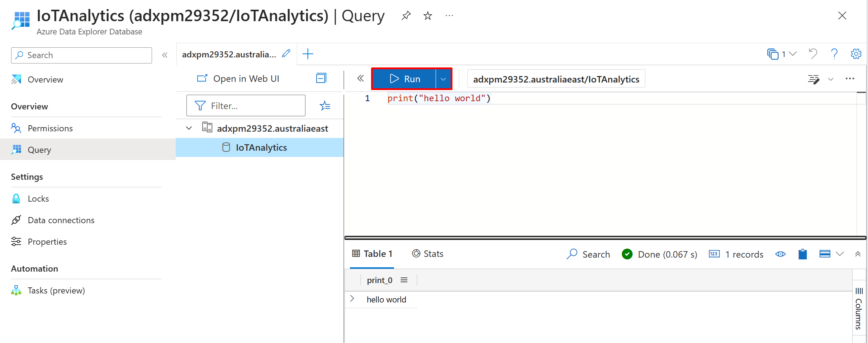The width and height of the screenshot is (868, 343).
Task: Rename the query tab with pencil icon
Action: pyautogui.click(x=286, y=54)
